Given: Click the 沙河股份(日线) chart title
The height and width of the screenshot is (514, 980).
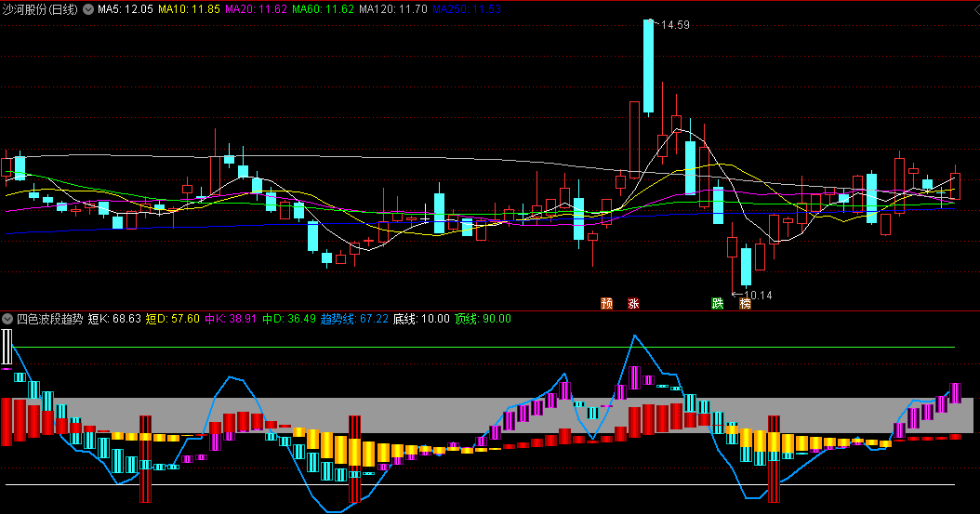Looking at the screenshot, I should pos(40,9).
